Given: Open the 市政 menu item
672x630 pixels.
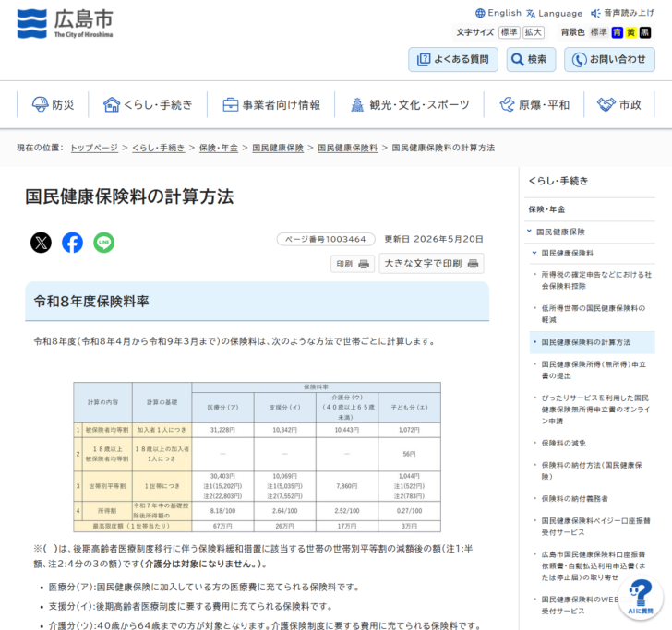Looking at the screenshot, I should [619, 104].
